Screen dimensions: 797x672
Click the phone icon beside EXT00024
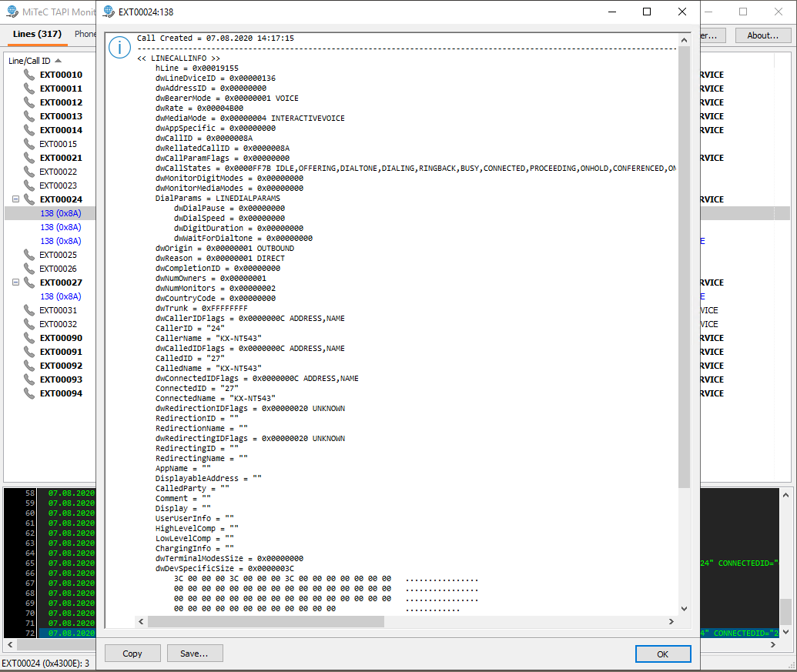click(x=29, y=199)
